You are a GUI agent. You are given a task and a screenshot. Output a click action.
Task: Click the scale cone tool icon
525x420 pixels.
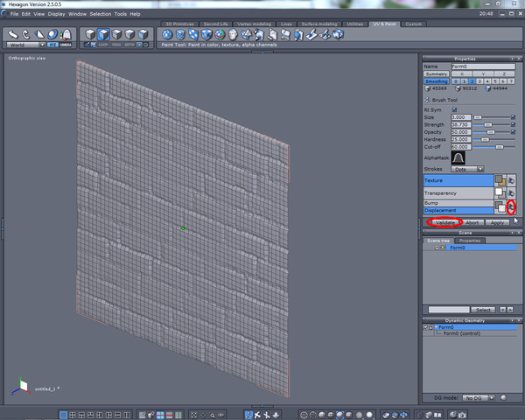[x=39, y=34]
